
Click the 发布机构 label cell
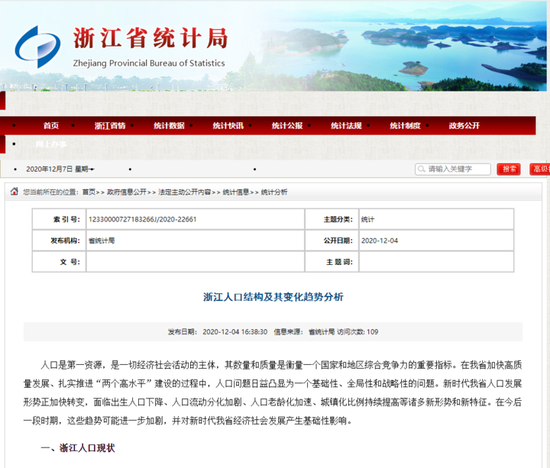click(x=59, y=241)
